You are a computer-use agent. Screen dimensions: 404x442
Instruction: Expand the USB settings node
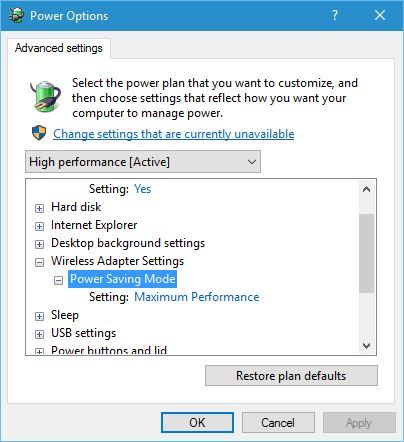pos(39,334)
